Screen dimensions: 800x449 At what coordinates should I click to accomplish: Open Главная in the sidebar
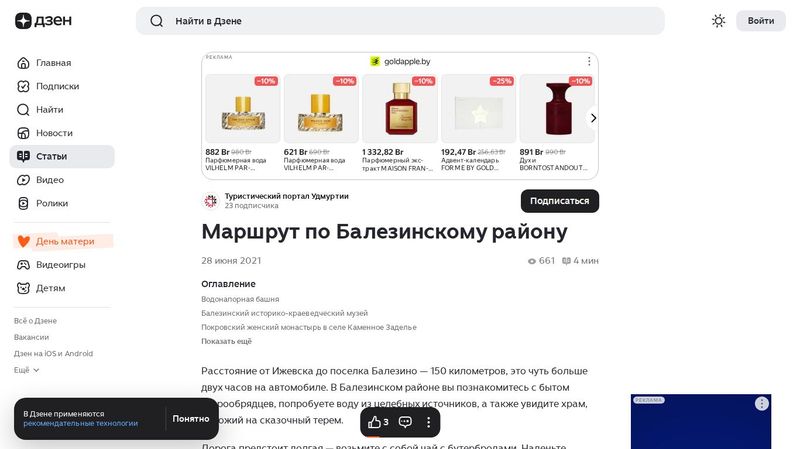[x=53, y=63]
